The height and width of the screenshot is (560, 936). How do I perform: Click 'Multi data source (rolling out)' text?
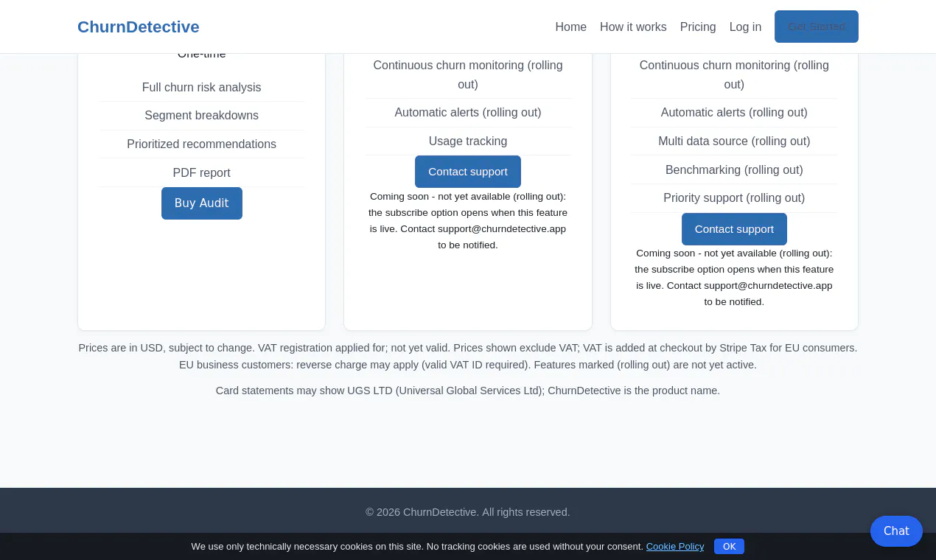pyautogui.click(x=734, y=141)
